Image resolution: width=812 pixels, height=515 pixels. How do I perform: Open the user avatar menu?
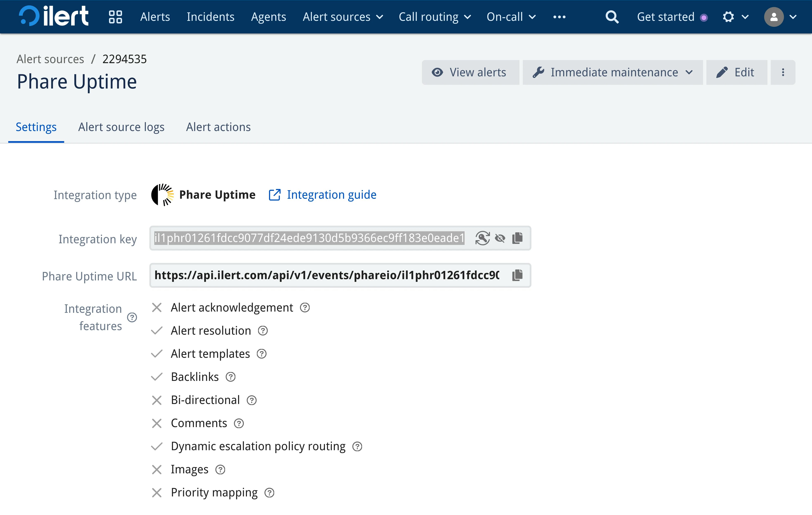click(x=780, y=17)
